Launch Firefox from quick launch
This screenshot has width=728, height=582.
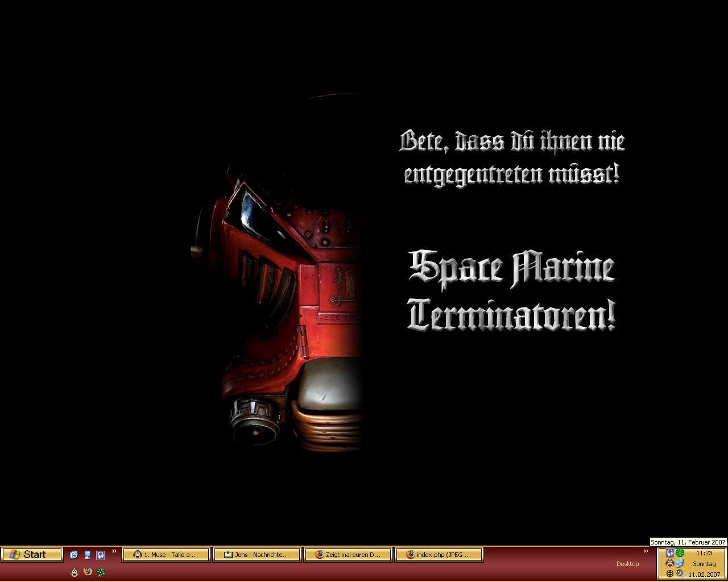pyautogui.click(x=88, y=572)
